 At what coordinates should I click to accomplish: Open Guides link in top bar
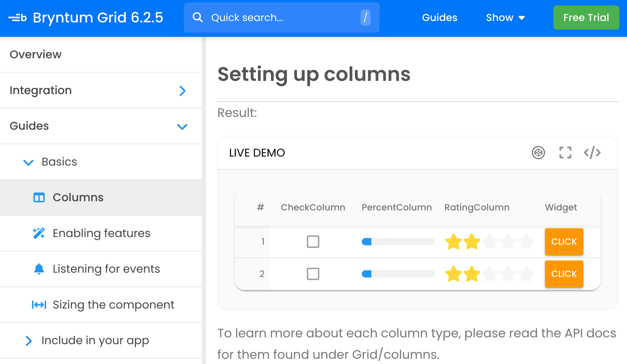(440, 18)
